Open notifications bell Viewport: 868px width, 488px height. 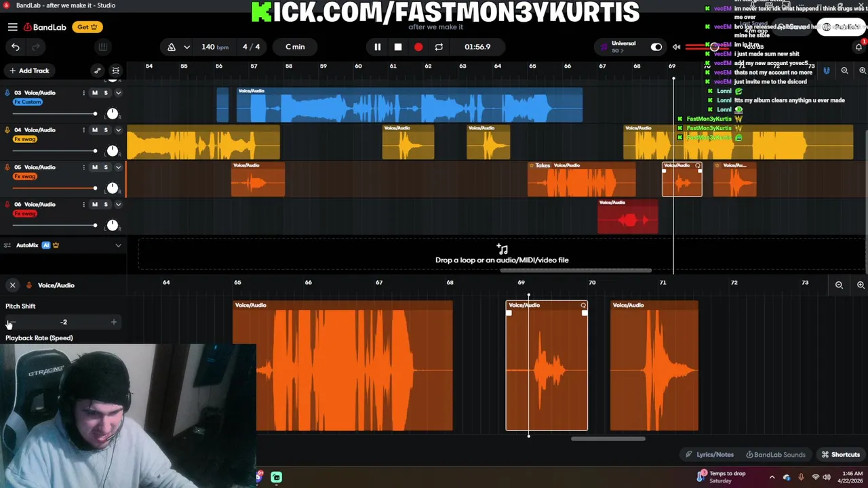click(x=859, y=47)
